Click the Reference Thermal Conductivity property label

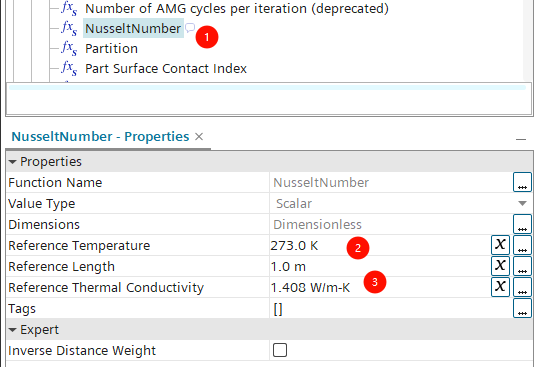click(x=106, y=288)
